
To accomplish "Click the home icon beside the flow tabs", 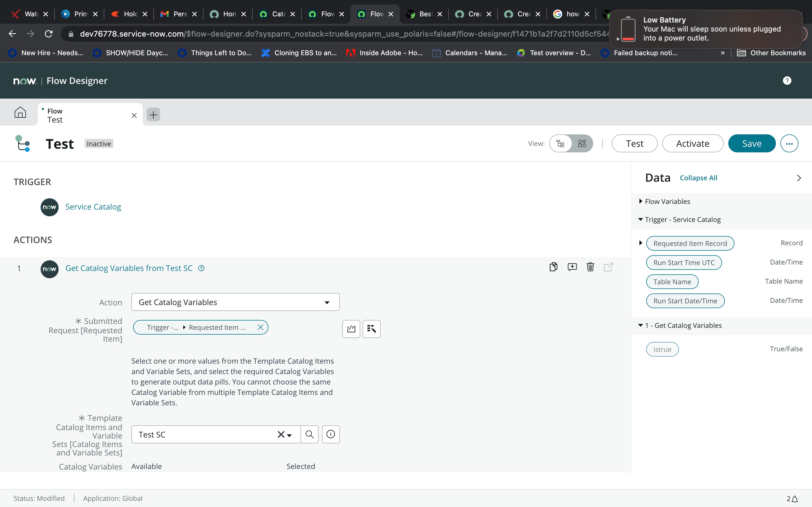I will 20,112.
